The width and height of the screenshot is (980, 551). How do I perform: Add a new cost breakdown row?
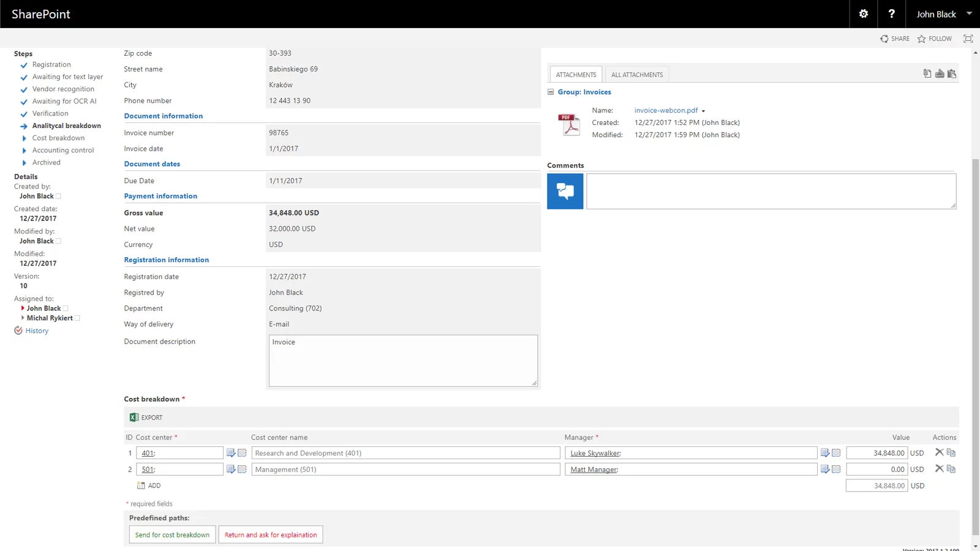(x=149, y=485)
